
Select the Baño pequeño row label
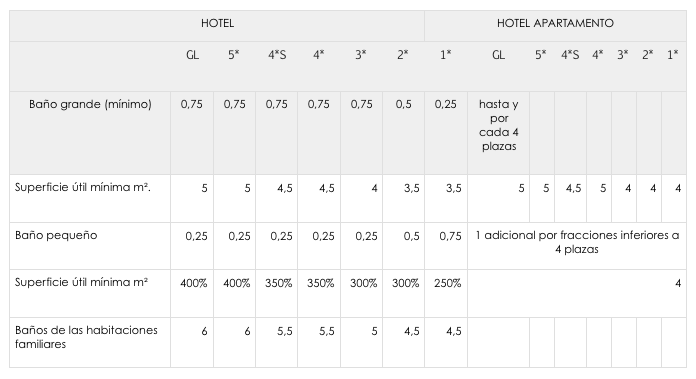[x=56, y=235]
